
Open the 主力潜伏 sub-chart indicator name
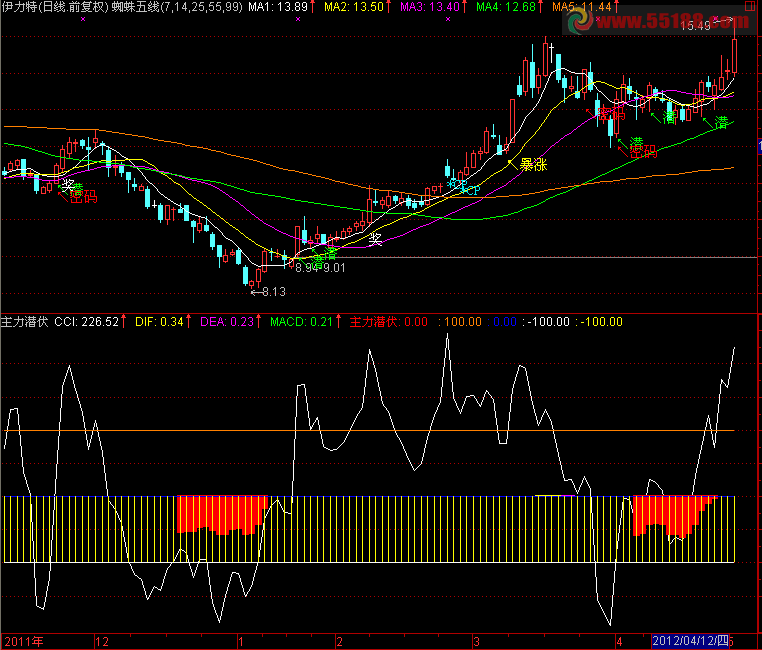(x=25, y=322)
